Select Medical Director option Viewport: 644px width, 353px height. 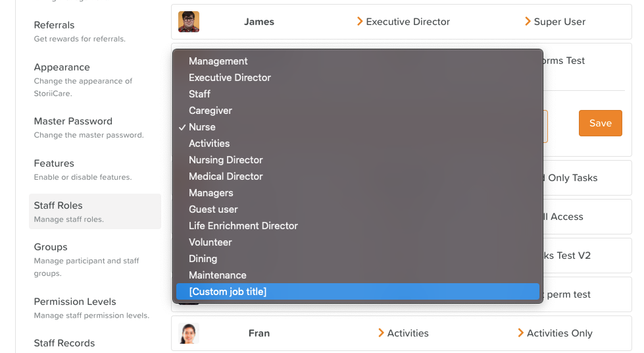[357, 176]
